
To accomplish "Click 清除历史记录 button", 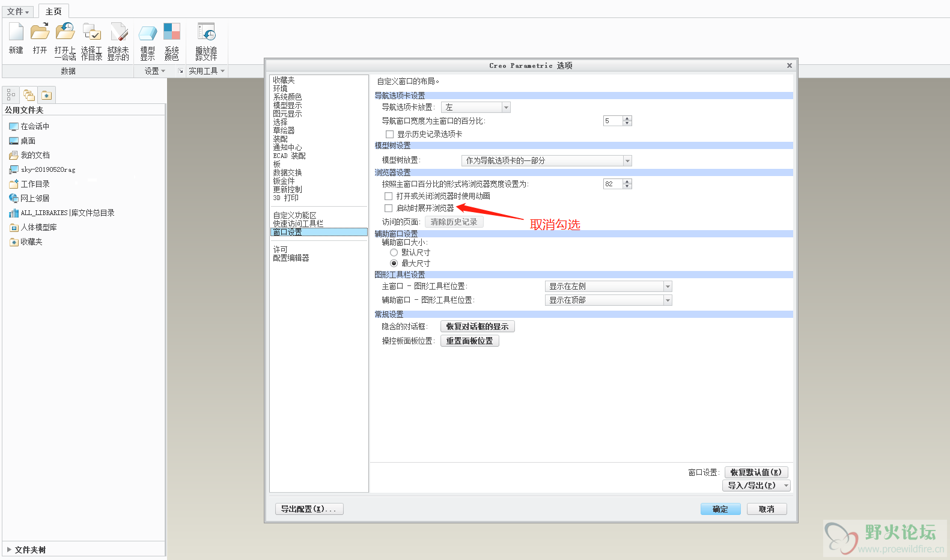I will [x=454, y=222].
